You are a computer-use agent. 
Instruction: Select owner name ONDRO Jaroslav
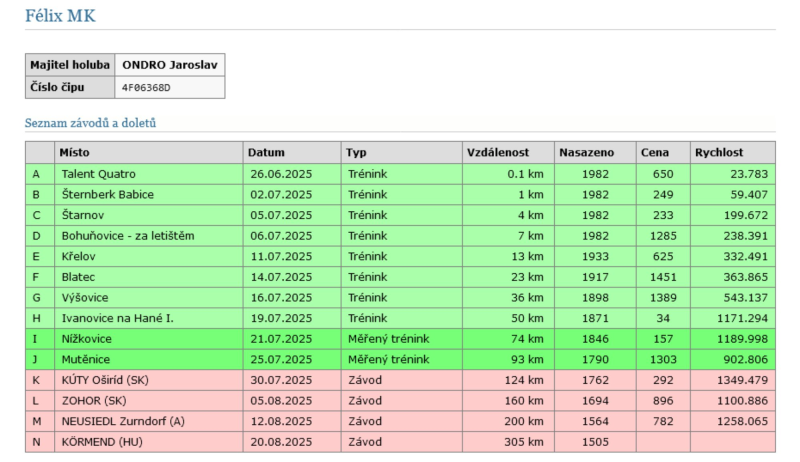click(x=169, y=65)
